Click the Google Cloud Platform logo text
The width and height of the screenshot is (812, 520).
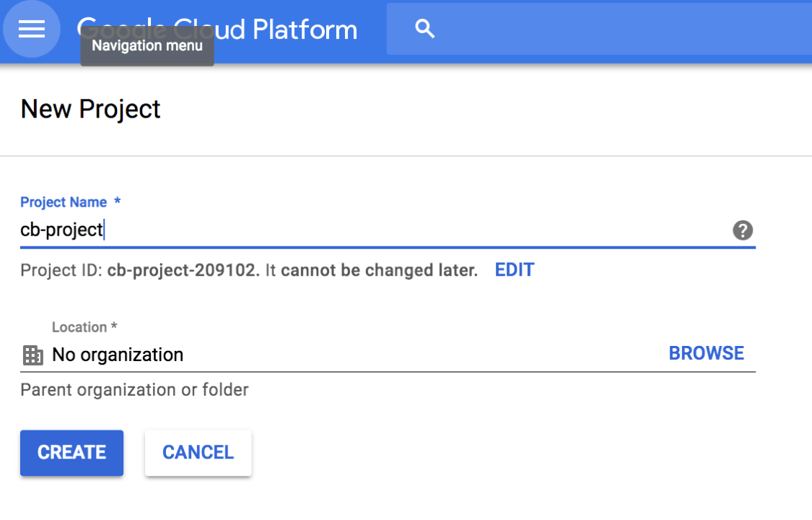pos(217,29)
